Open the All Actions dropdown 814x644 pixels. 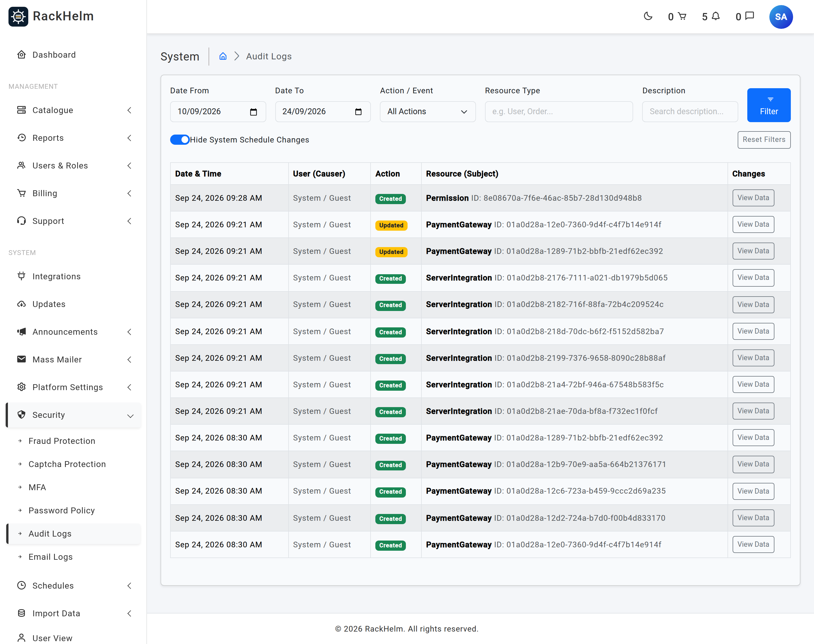(x=427, y=112)
